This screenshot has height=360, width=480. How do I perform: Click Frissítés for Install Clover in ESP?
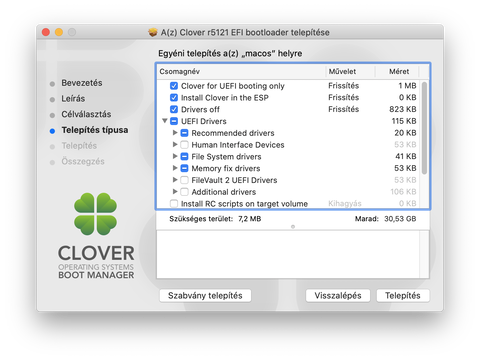coord(344,98)
